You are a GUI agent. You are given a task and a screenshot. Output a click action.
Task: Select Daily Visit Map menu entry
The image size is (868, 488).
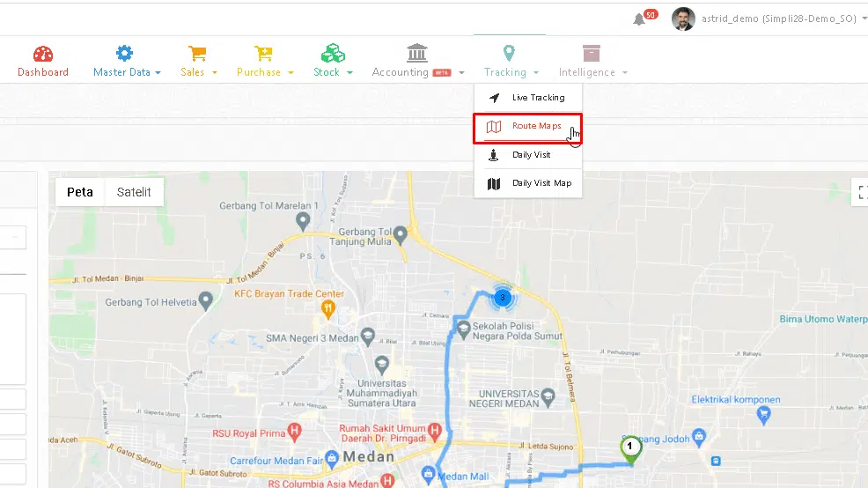coord(528,183)
